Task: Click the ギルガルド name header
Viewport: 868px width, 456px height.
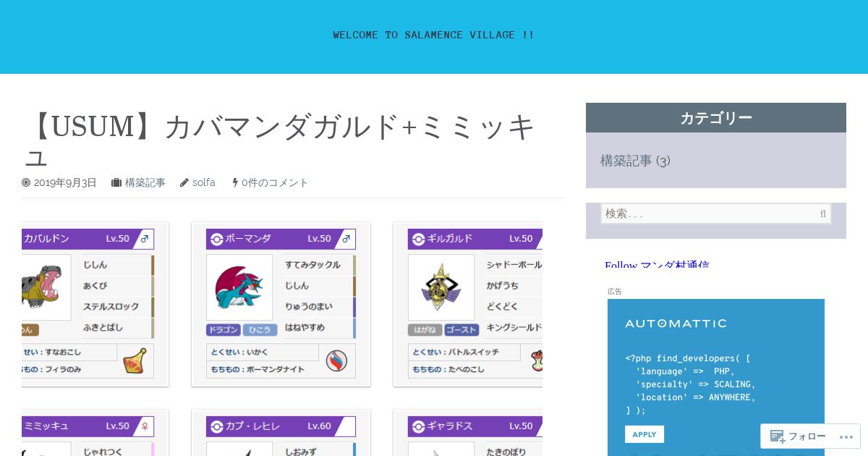Action: click(x=450, y=239)
